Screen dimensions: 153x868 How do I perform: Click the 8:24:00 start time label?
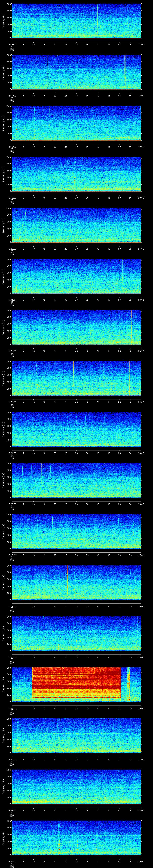pos(12,453)
